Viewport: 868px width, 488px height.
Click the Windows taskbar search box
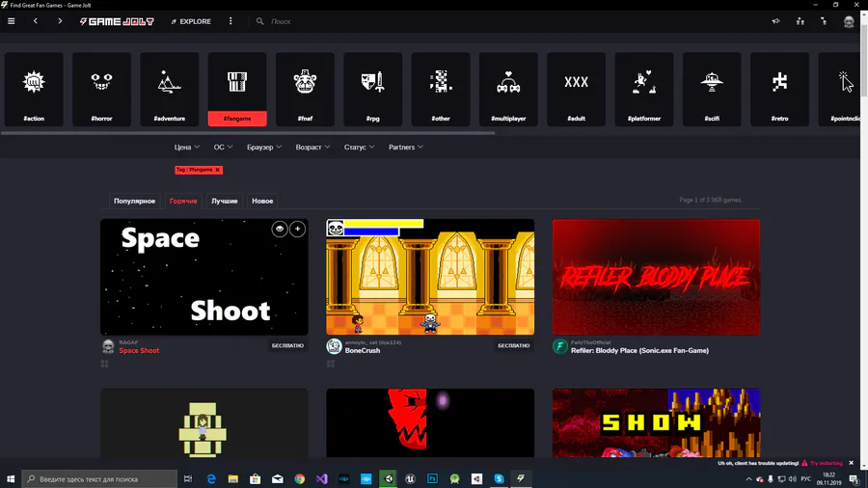[99, 478]
